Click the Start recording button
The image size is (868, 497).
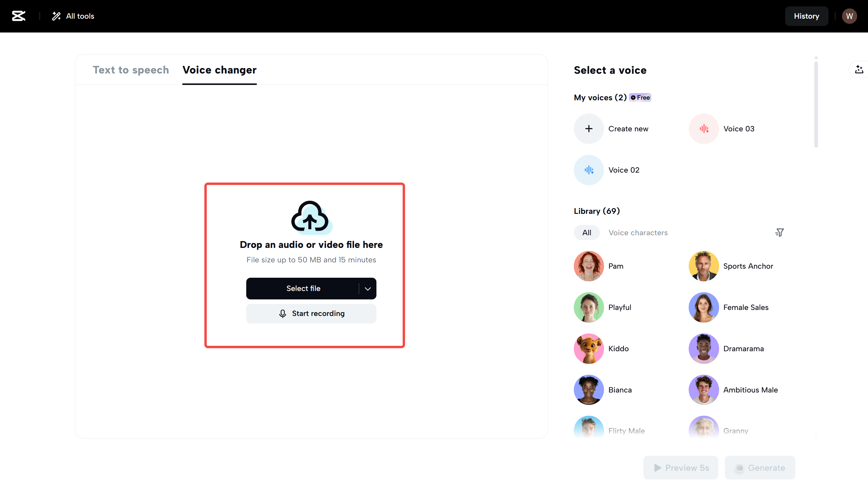point(311,313)
